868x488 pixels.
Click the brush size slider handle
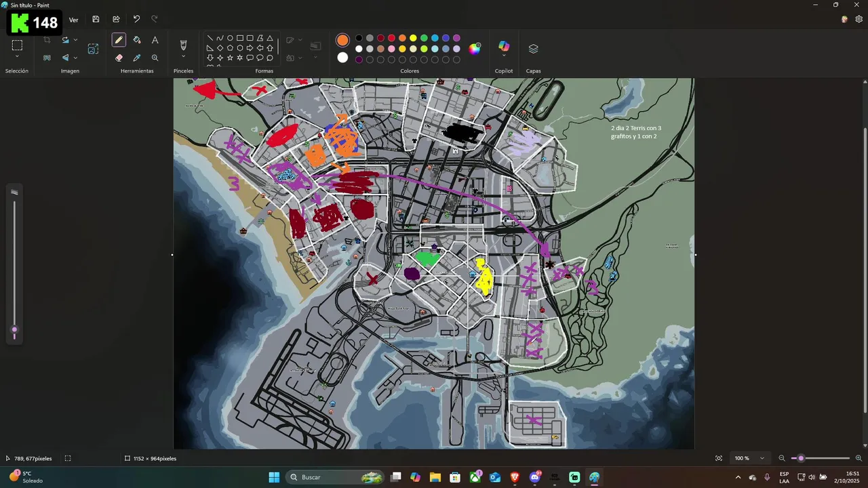tap(14, 329)
